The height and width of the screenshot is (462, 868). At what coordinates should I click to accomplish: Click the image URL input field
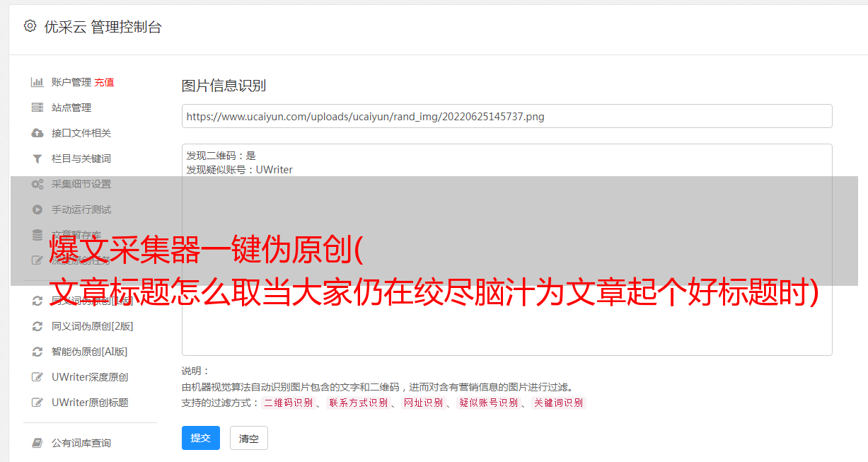(507, 116)
